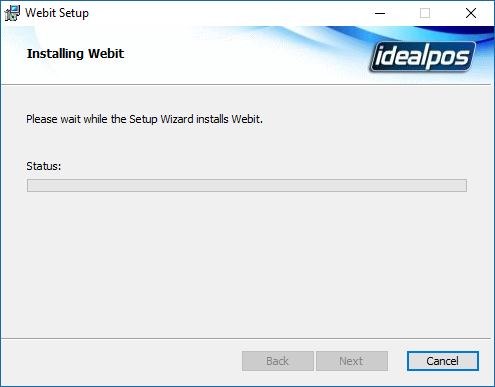Click the greyed-out maximize button
Screen dimensions: 495x387
point(425,13)
